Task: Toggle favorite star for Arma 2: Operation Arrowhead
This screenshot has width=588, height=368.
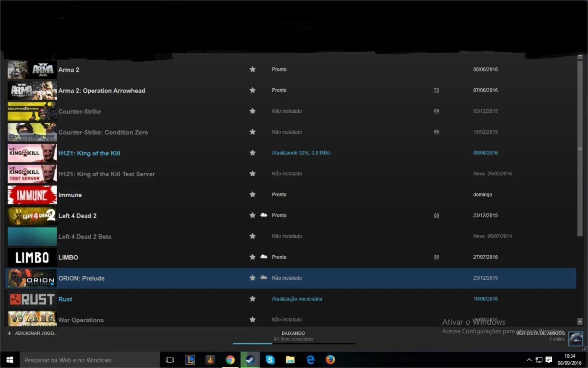Action: coord(252,90)
